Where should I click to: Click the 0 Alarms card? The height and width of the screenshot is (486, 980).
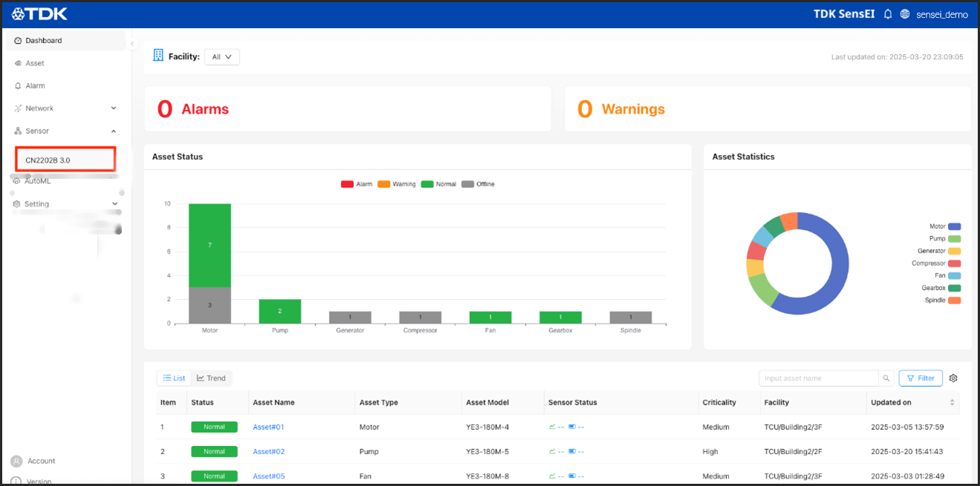tap(347, 109)
